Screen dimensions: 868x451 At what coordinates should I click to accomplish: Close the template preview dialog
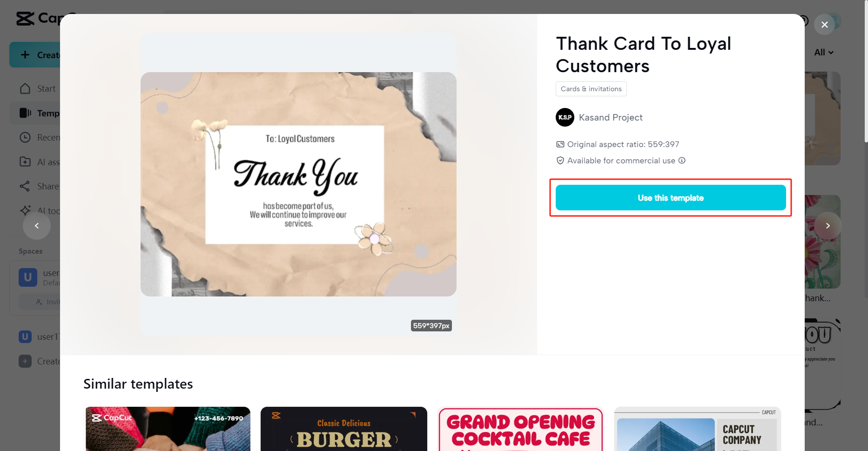(x=825, y=25)
